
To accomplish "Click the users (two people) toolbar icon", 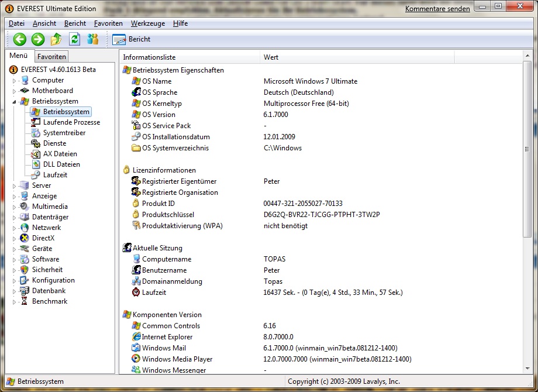I will [x=92, y=39].
